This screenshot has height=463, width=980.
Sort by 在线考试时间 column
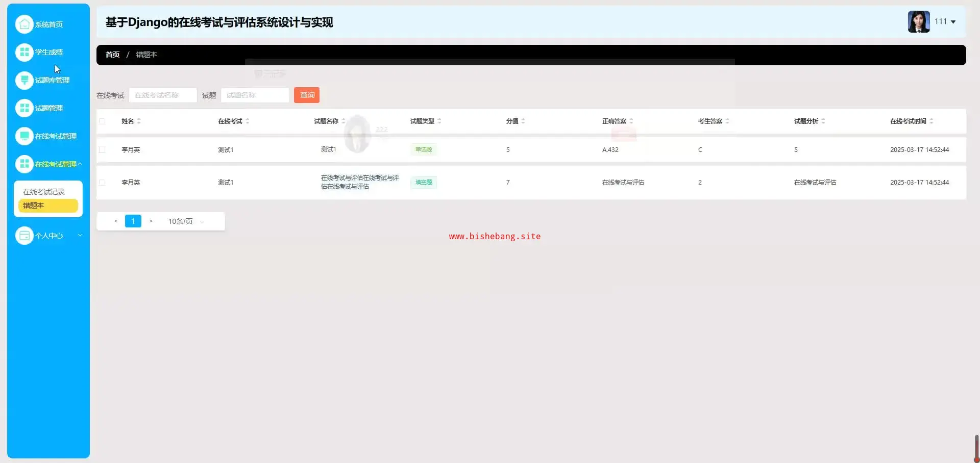tap(932, 121)
